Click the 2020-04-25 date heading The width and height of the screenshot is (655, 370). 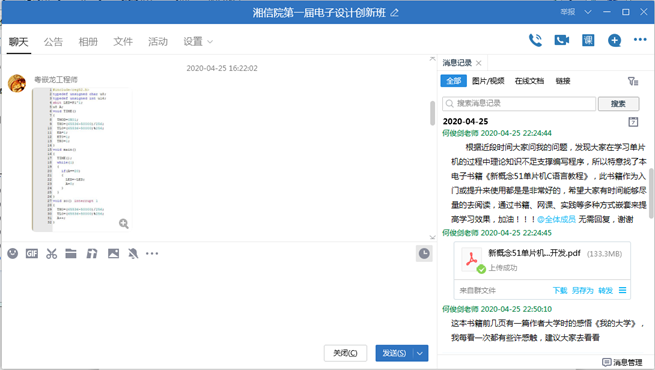[465, 122]
